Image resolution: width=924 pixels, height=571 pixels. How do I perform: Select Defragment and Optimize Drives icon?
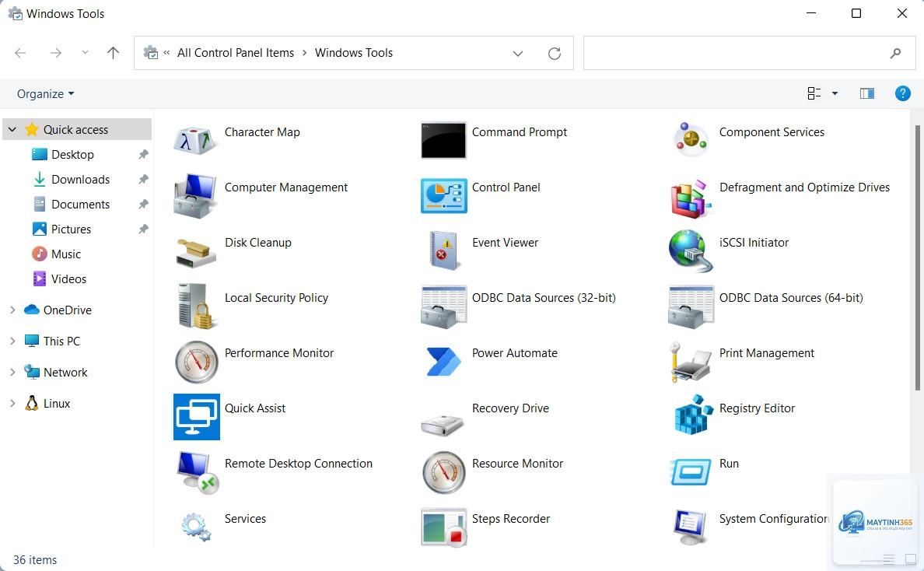691,199
